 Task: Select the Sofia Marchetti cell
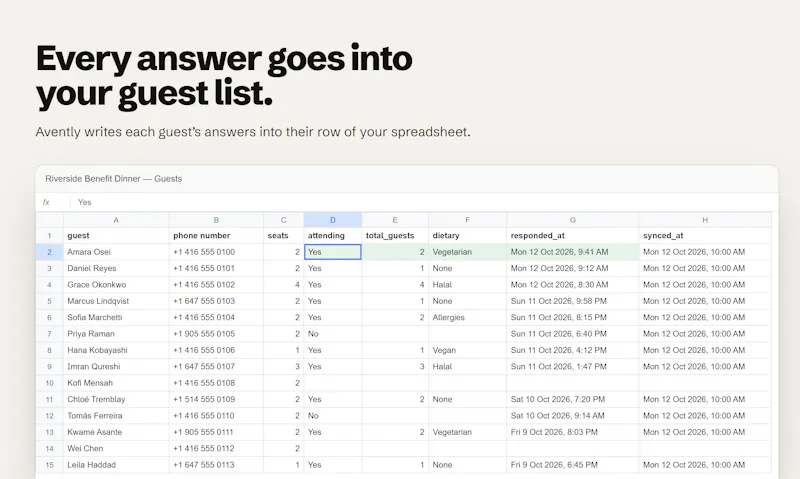pos(116,317)
